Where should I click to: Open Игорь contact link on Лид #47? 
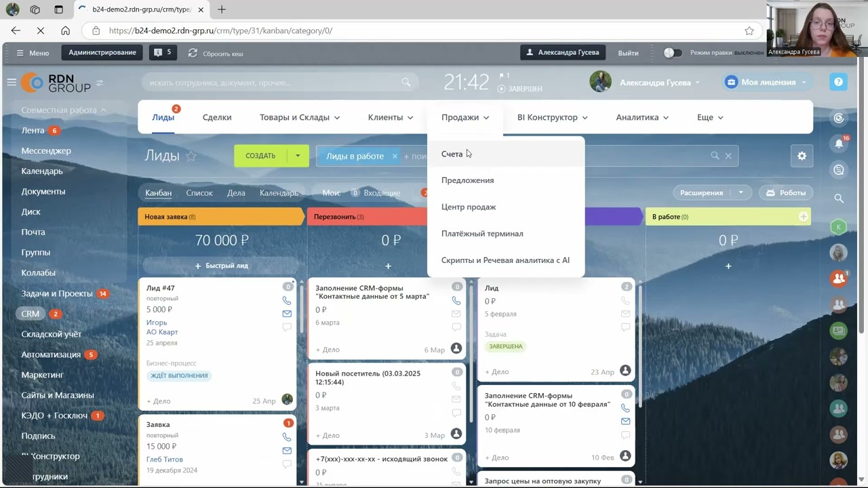tap(157, 323)
